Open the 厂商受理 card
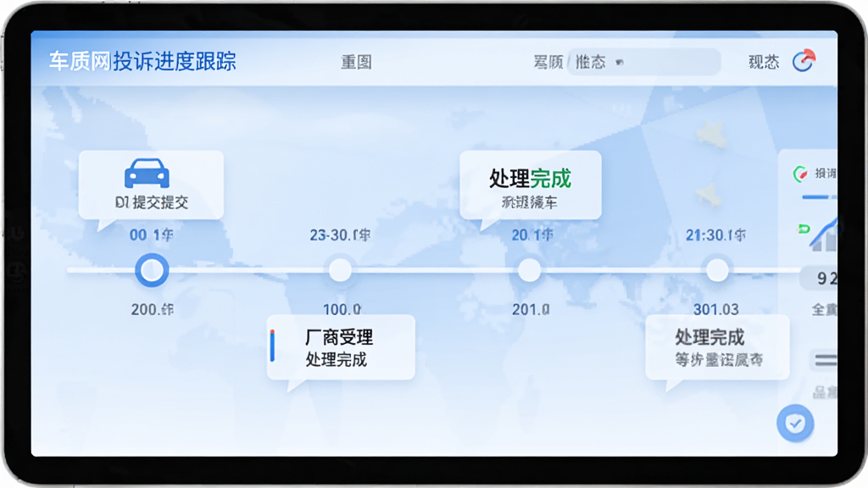This screenshot has height=488, width=868. pyautogui.click(x=341, y=347)
